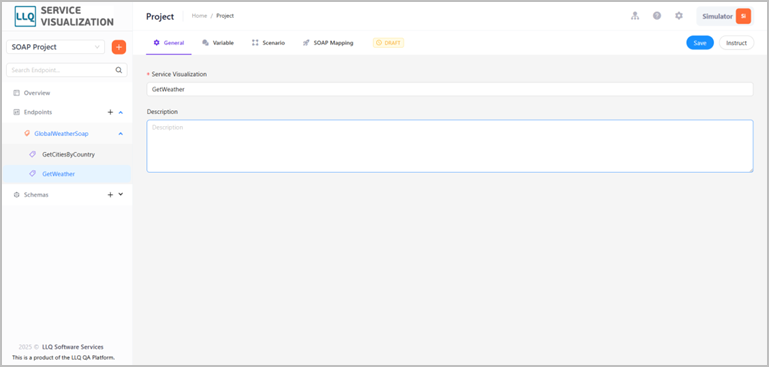
Task: Click the Project page heading
Action: point(160,16)
